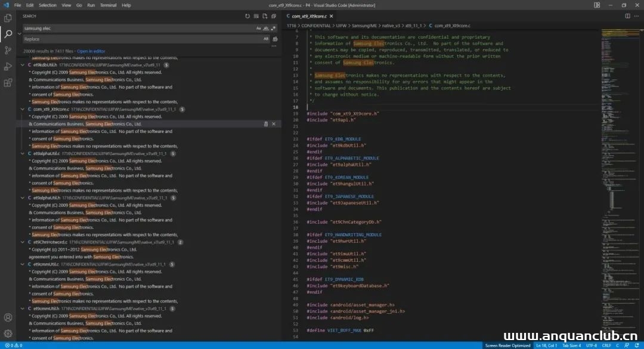644x349 pixels.
Task: Toggle Match Whole Word search option
Action: pos(266,28)
